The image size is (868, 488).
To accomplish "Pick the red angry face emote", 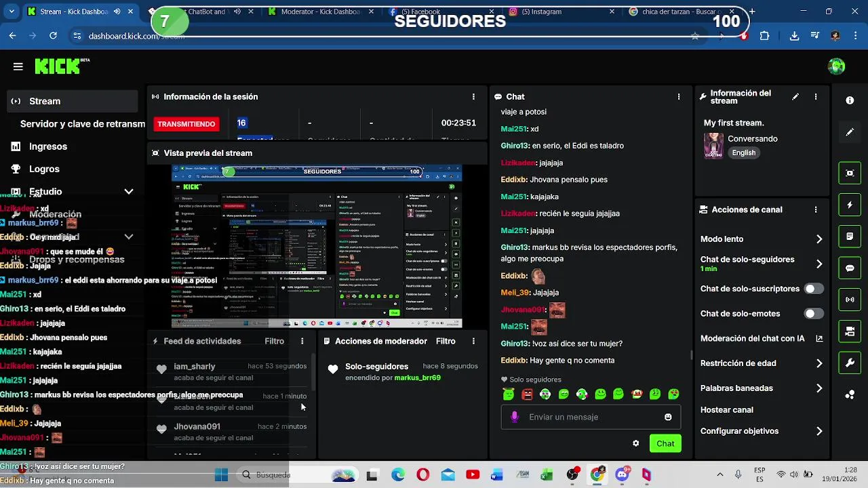I will tap(528, 394).
